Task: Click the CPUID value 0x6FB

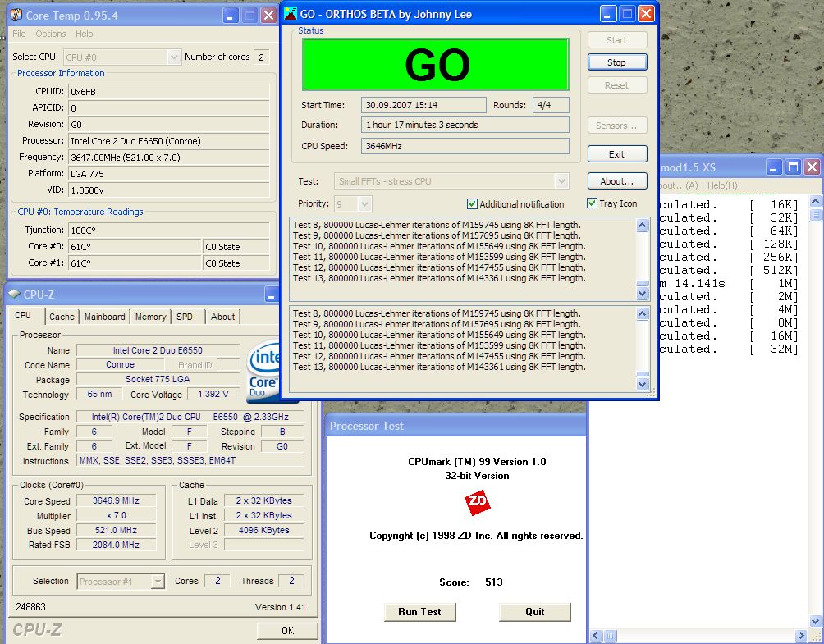Action: pyautogui.click(x=169, y=91)
